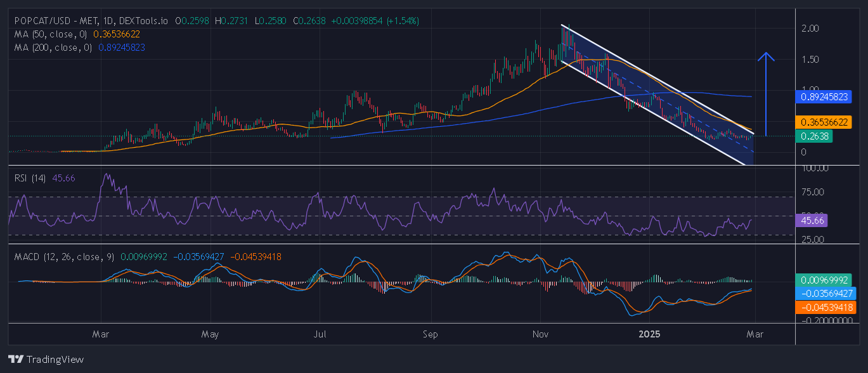Click the 2.00 price axis label
The image size is (868, 373).
click(811, 29)
